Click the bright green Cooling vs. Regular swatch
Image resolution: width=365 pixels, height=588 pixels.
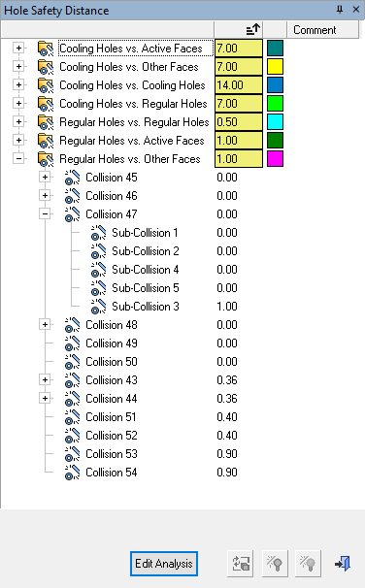click(275, 104)
